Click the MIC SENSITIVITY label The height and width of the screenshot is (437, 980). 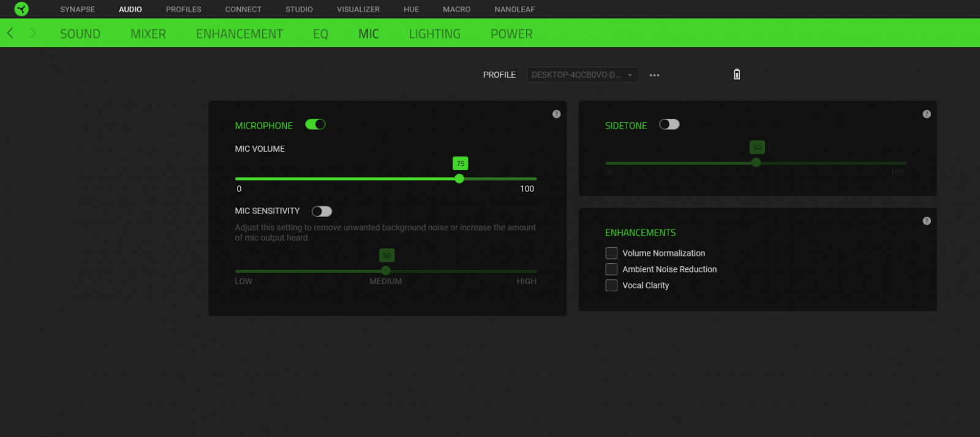point(268,211)
